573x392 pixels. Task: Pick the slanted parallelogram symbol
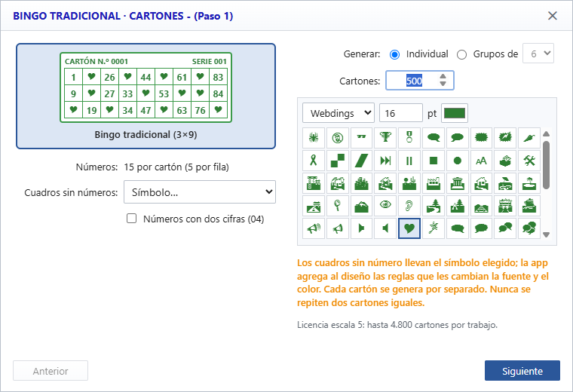(361, 161)
